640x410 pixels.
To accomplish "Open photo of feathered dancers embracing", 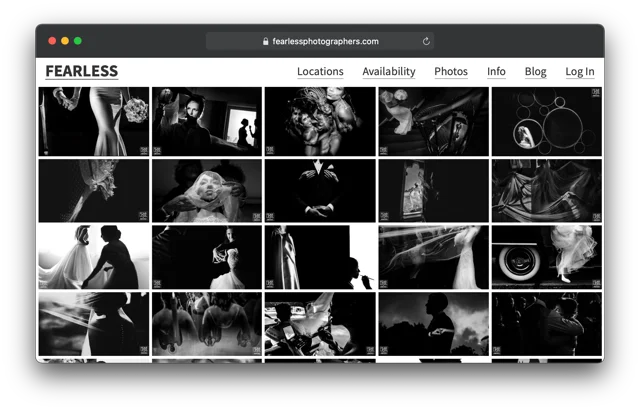I will click(320, 121).
